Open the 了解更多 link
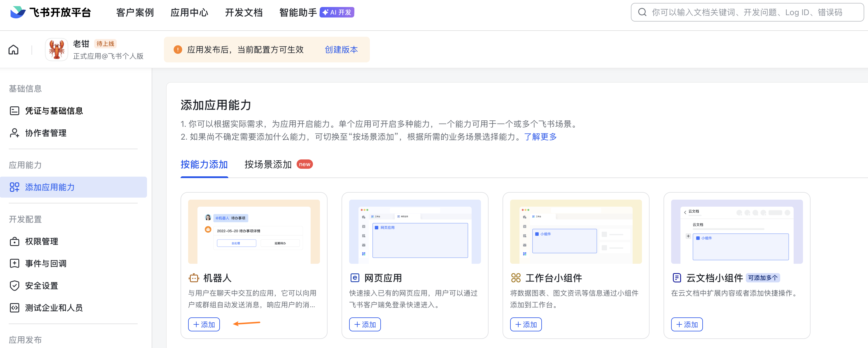868x348 pixels. (540, 137)
